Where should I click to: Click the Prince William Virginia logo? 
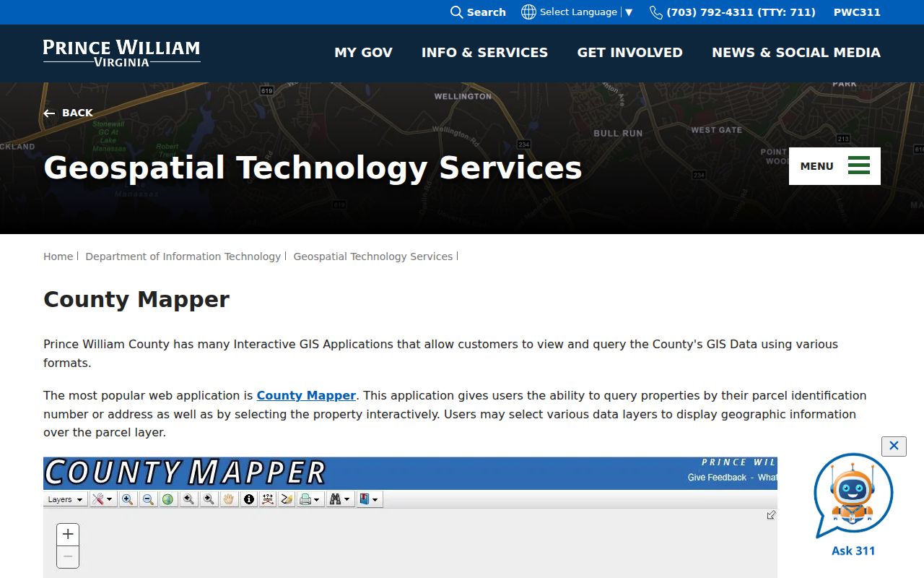tap(122, 53)
